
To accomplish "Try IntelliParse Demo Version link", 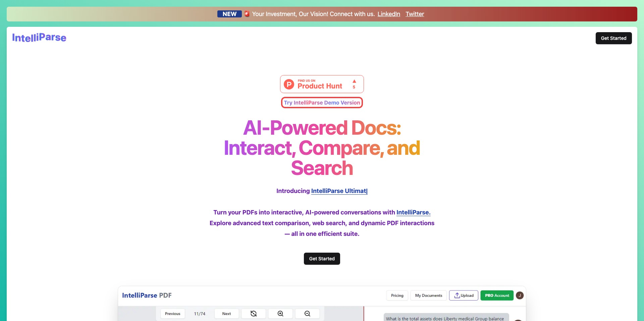I will tap(322, 103).
